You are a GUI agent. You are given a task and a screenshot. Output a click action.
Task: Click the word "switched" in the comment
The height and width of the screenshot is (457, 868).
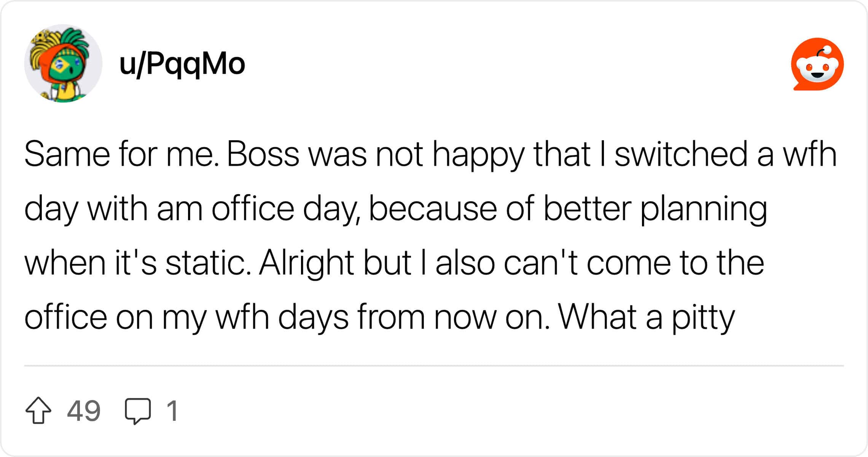coord(681,155)
